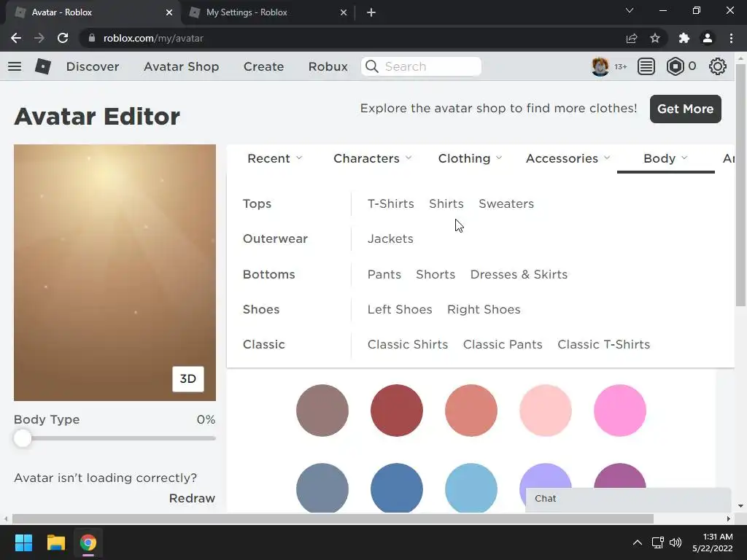Go back with the browser back arrow
This screenshot has height=560, width=747.
[16, 38]
